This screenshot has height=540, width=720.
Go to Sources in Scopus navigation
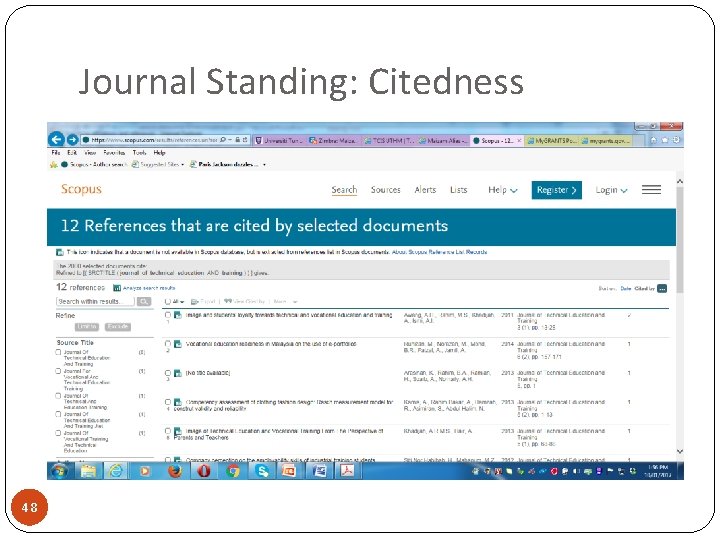click(386, 190)
